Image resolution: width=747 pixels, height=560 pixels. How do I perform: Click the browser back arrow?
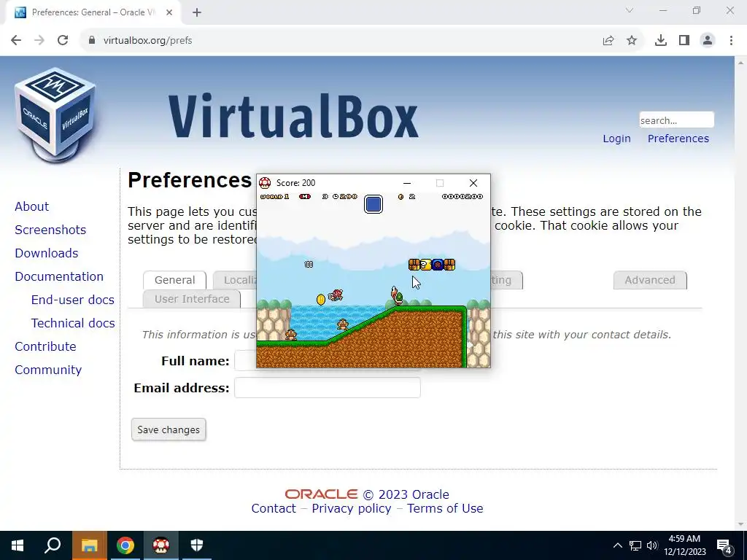tap(16, 41)
